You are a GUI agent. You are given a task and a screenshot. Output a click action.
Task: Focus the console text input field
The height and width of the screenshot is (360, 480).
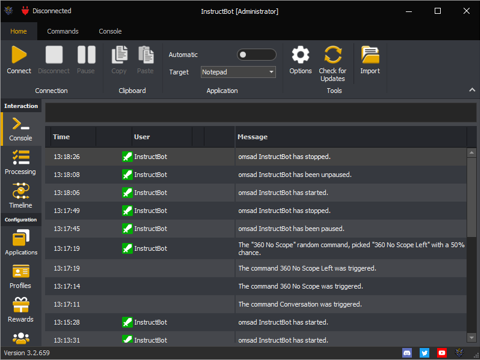(261, 112)
